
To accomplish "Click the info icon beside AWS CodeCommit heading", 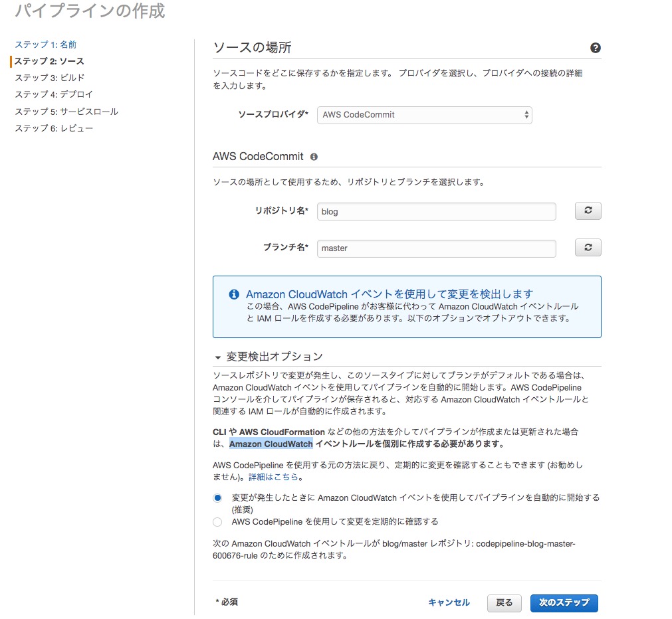I will click(x=313, y=157).
